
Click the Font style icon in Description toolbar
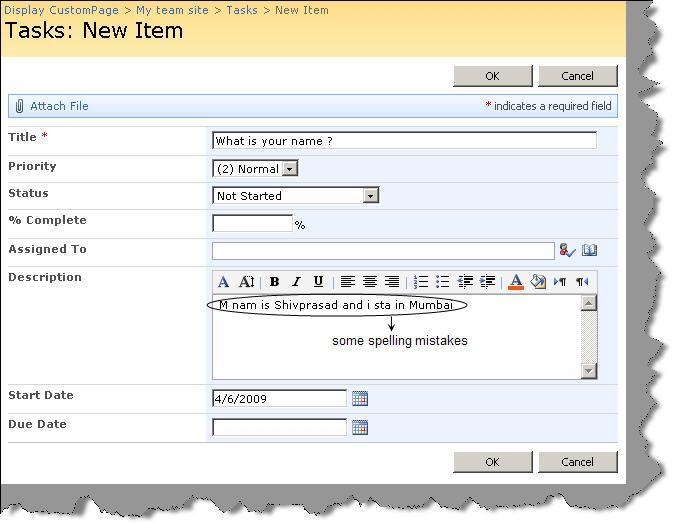[223, 282]
